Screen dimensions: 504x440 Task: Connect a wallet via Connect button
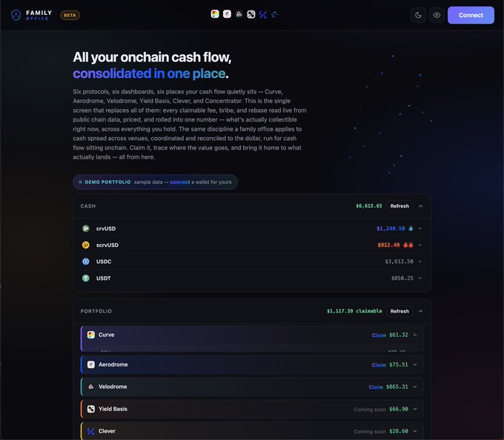(471, 15)
